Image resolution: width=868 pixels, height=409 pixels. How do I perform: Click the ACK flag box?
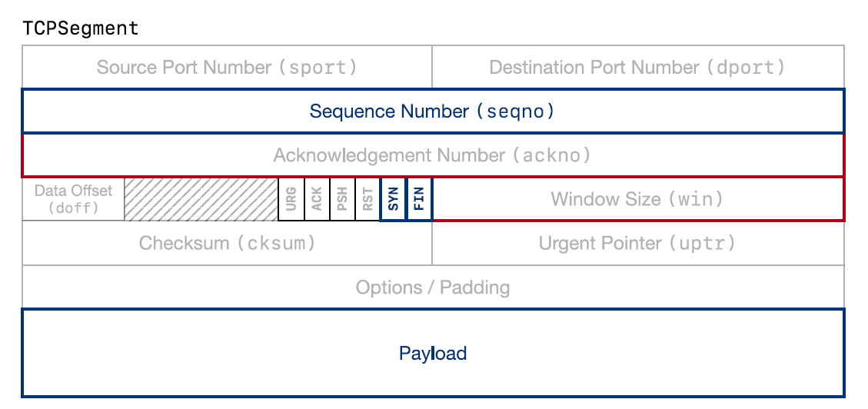click(x=317, y=199)
